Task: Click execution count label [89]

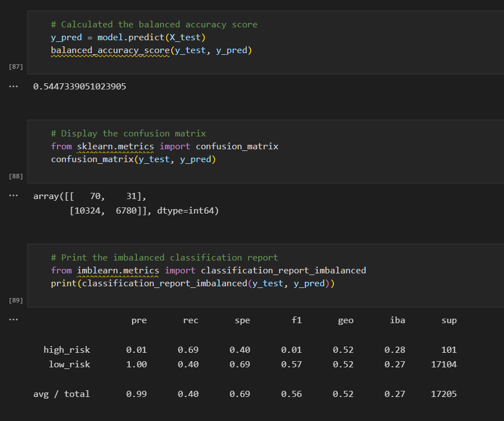Action: pyautogui.click(x=16, y=300)
